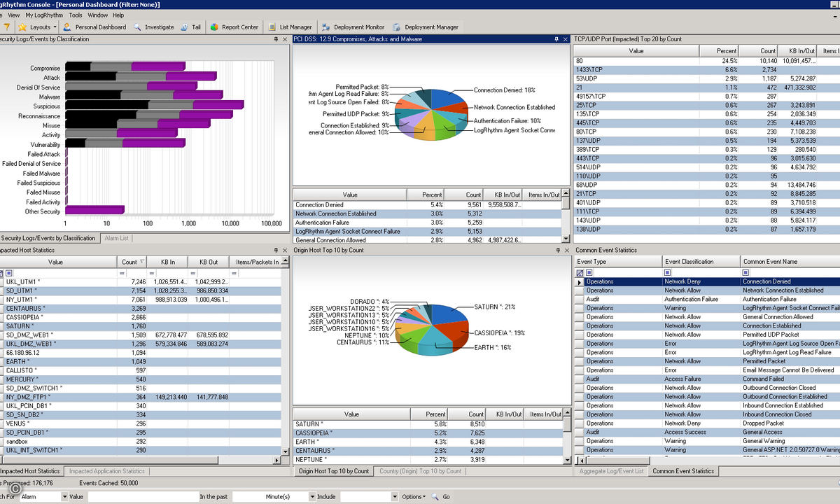Screen dimensions: 840x504
Task: Open Personal Dashboard via its person icon
Action: pos(67,27)
